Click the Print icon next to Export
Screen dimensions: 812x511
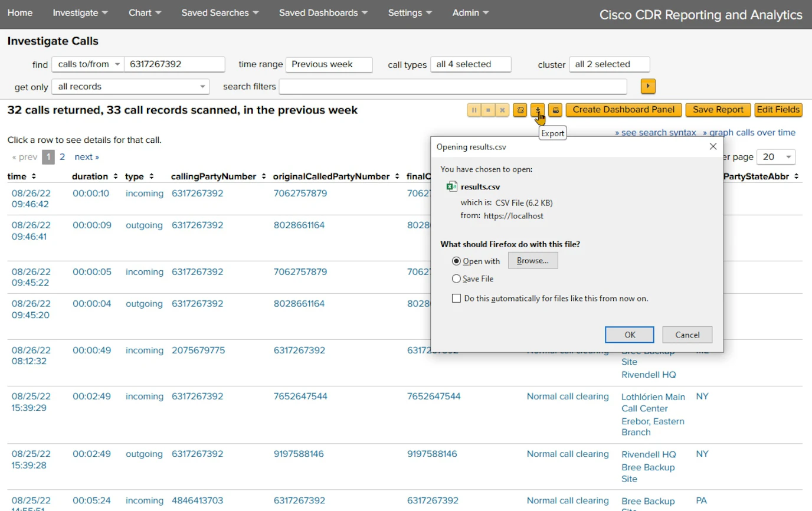(x=555, y=110)
